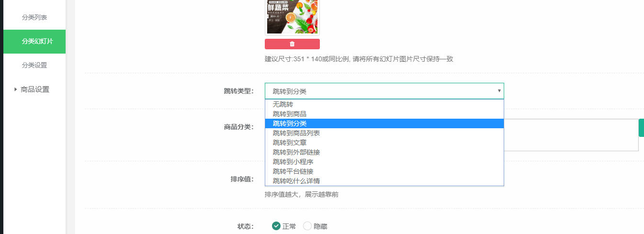Screen dimensions: 644x234
Task: Click the red trash delete button
Action: (x=292, y=44)
